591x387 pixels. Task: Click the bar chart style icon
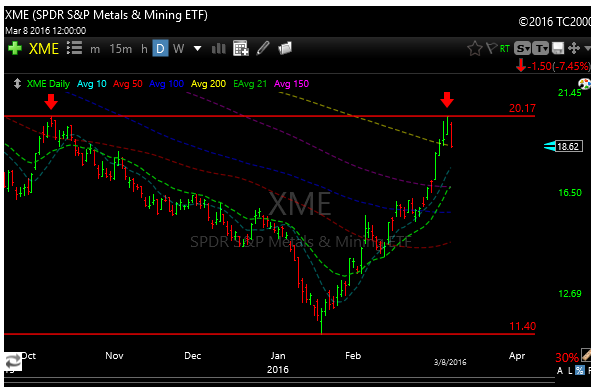(219, 49)
